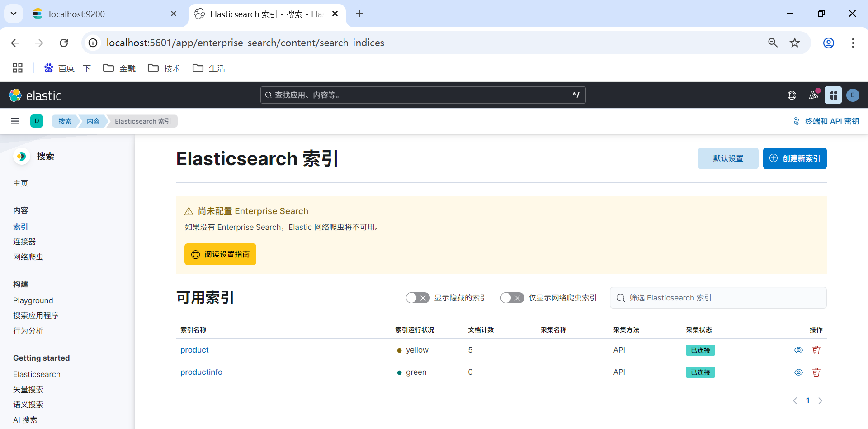Screen dimensions: 868x429
Task: Open the Chrome three-dot menu
Action: coord(853,43)
